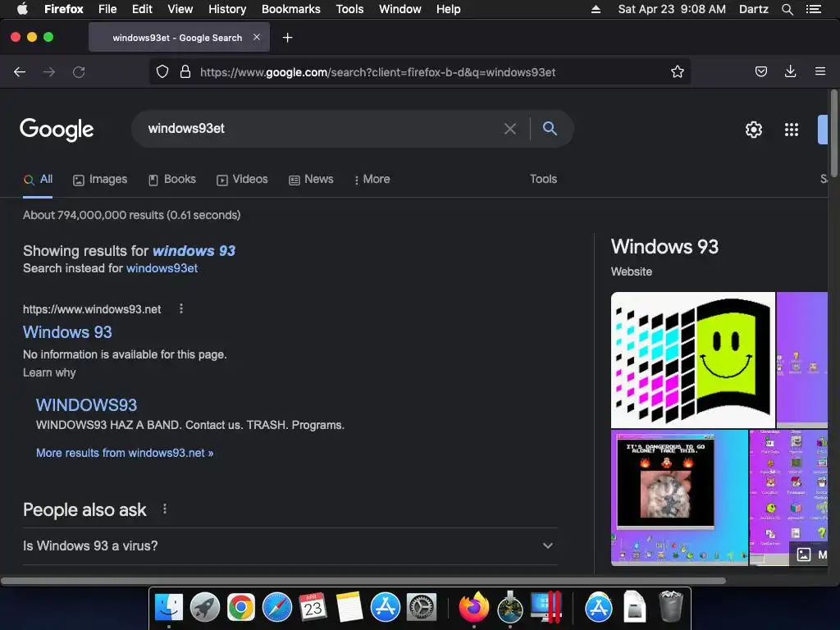This screenshot has width=840, height=630.
Task: Clear the search box with X icon
Action: [x=510, y=129]
